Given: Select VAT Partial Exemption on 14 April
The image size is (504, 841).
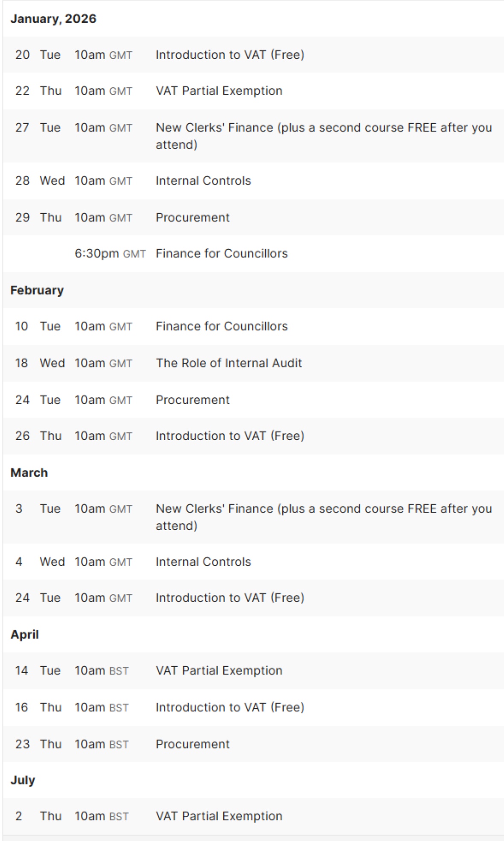Looking at the screenshot, I should [x=219, y=671].
